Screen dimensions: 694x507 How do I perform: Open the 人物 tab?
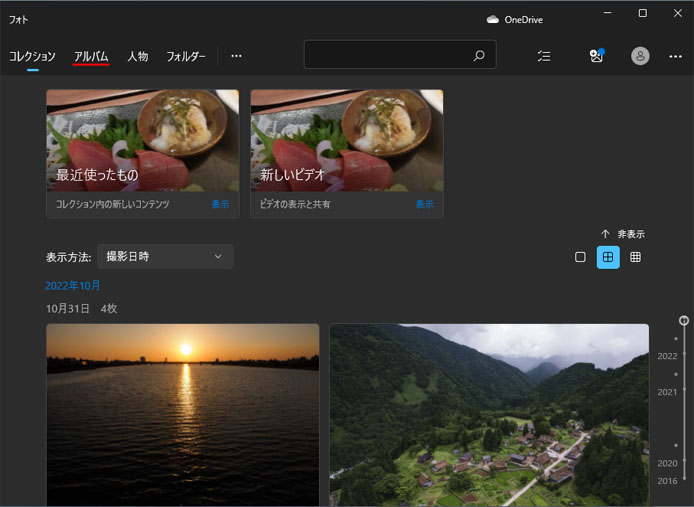138,56
